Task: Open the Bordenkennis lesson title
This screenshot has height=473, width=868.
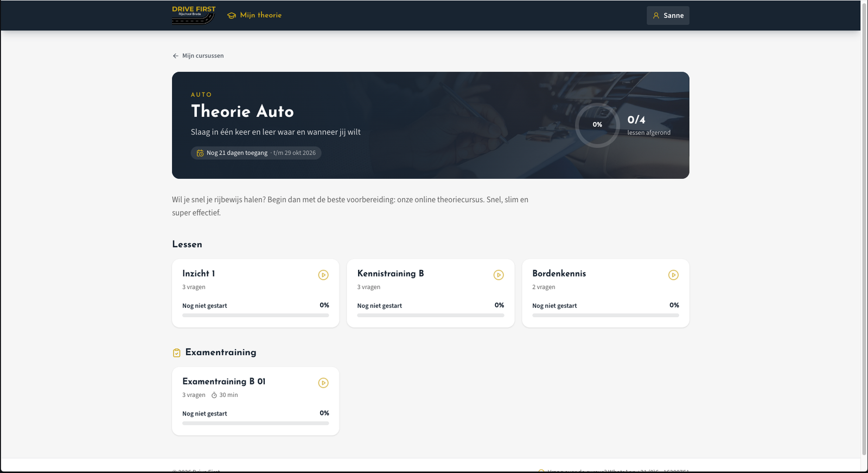Action: click(559, 274)
